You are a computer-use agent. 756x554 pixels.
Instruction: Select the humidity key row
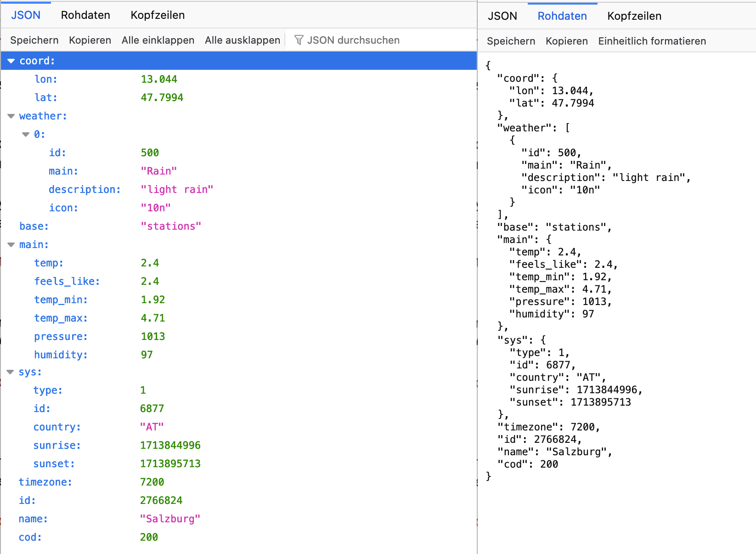[x=239, y=355]
